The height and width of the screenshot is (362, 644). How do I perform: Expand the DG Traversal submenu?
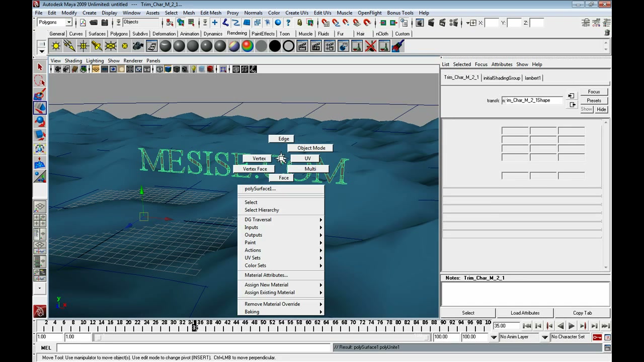pyautogui.click(x=280, y=220)
